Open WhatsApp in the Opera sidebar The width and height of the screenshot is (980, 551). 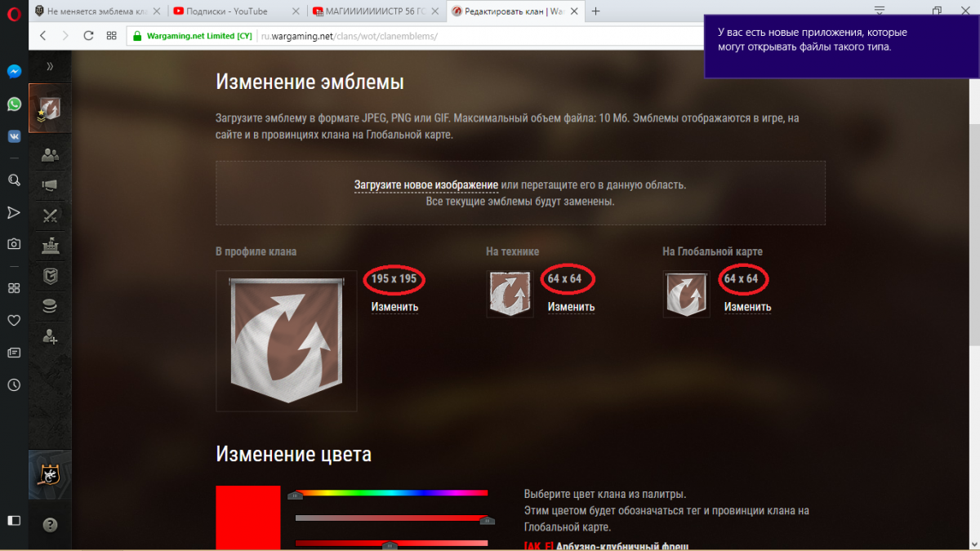coord(14,104)
